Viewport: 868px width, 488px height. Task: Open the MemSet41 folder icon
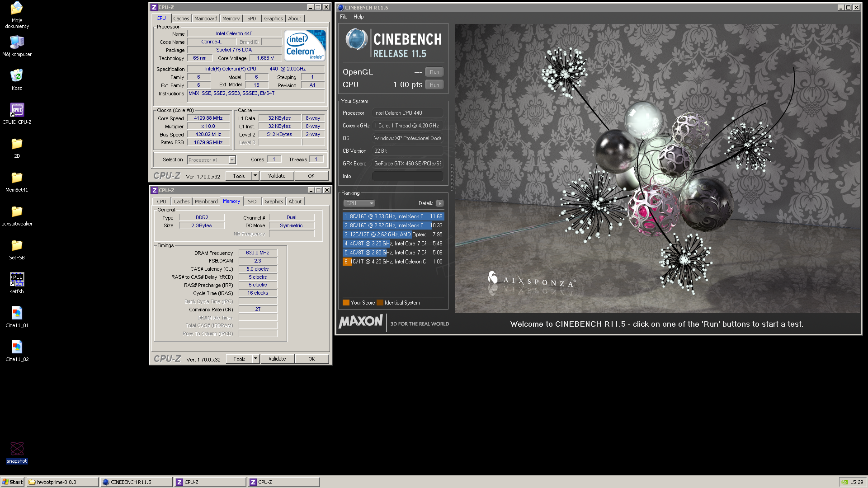[17, 182]
